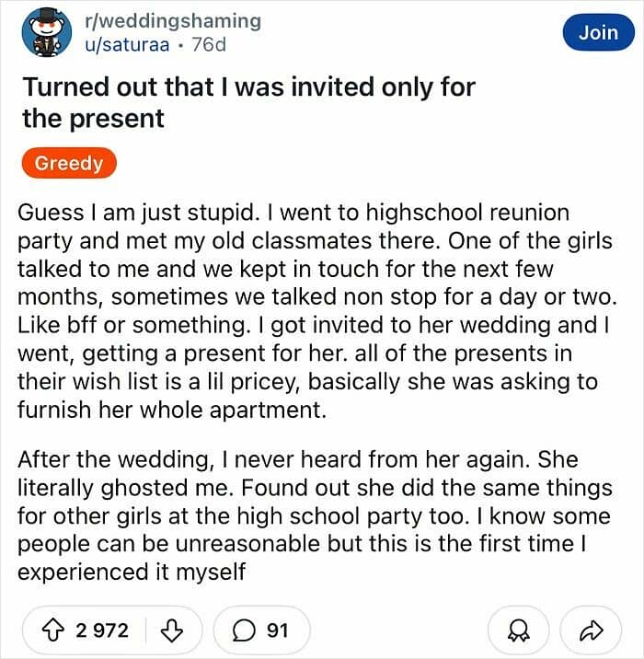This screenshot has height=659, width=644.
Task: Open the post title about being invited
Action: coord(248,102)
